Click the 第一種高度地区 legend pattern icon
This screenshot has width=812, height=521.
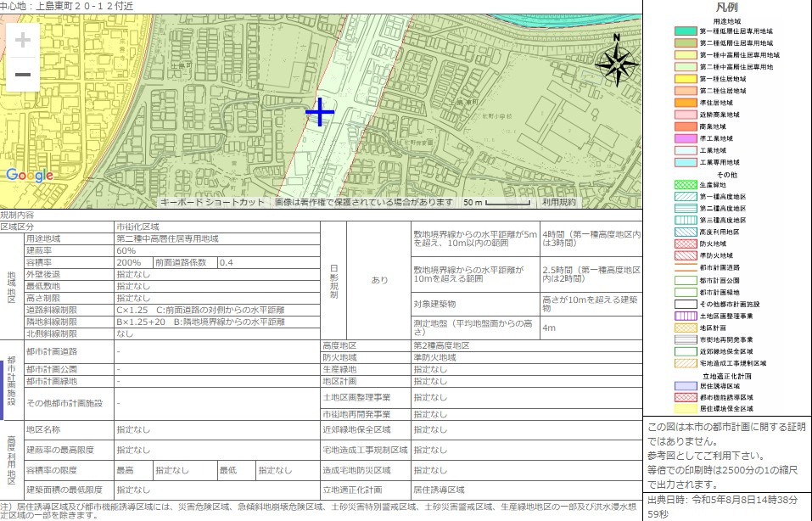click(686, 196)
